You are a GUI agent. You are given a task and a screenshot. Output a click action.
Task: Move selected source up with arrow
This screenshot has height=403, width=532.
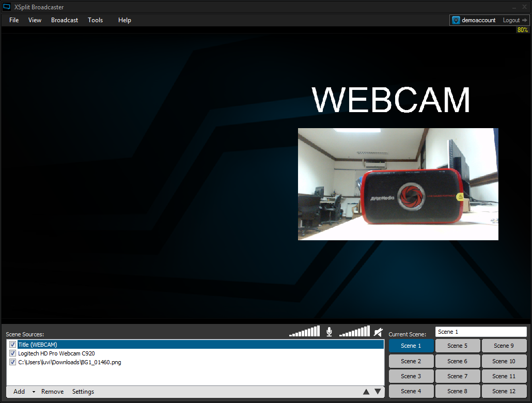[366, 392]
